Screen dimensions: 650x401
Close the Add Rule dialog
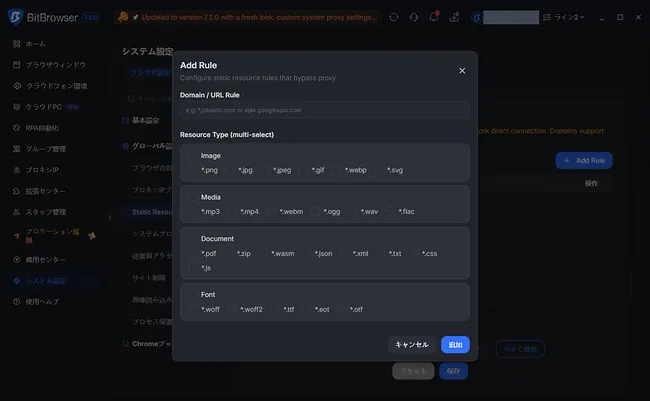pos(462,71)
